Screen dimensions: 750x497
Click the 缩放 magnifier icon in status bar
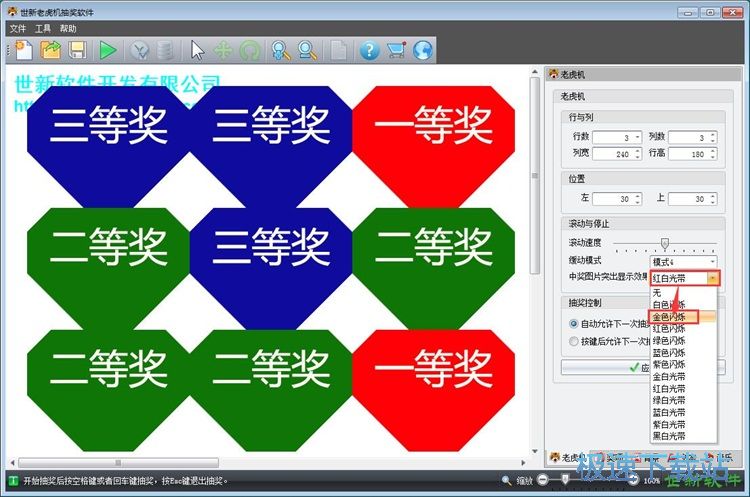[x=506, y=480]
